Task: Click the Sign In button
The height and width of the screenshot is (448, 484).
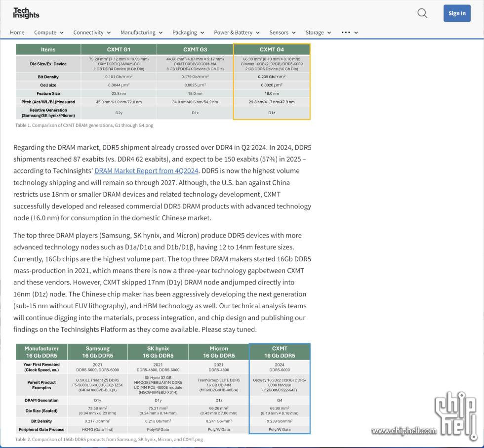Action: click(x=457, y=13)
